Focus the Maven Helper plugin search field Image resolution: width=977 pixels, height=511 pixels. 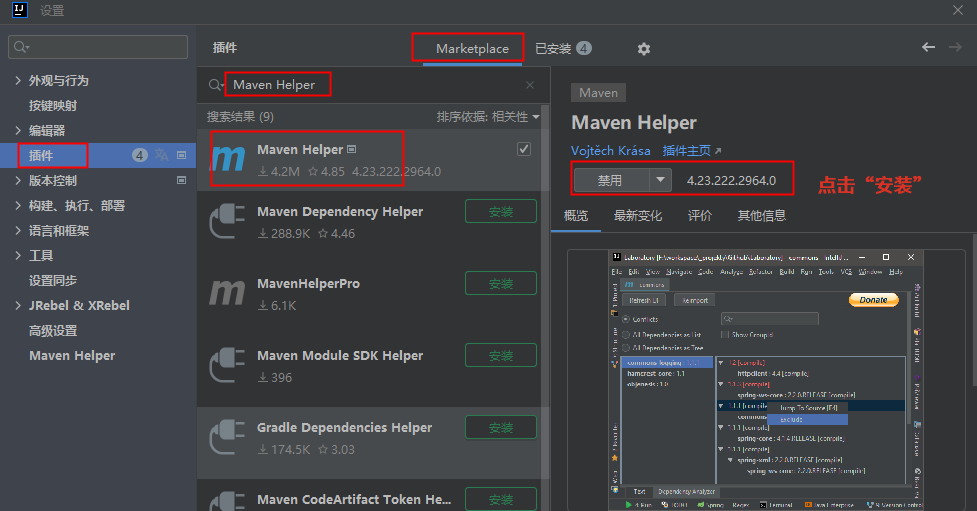click(371, 85)
